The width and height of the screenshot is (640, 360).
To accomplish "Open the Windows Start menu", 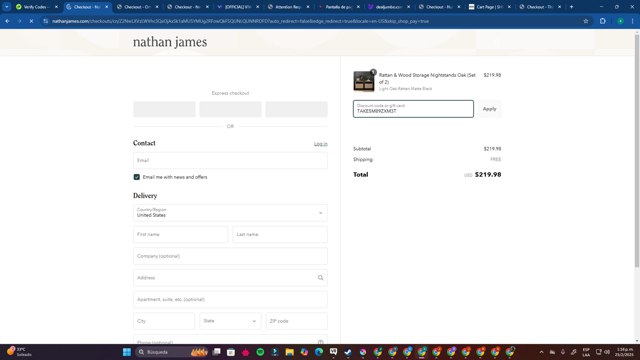I will [x=127, y=352].
